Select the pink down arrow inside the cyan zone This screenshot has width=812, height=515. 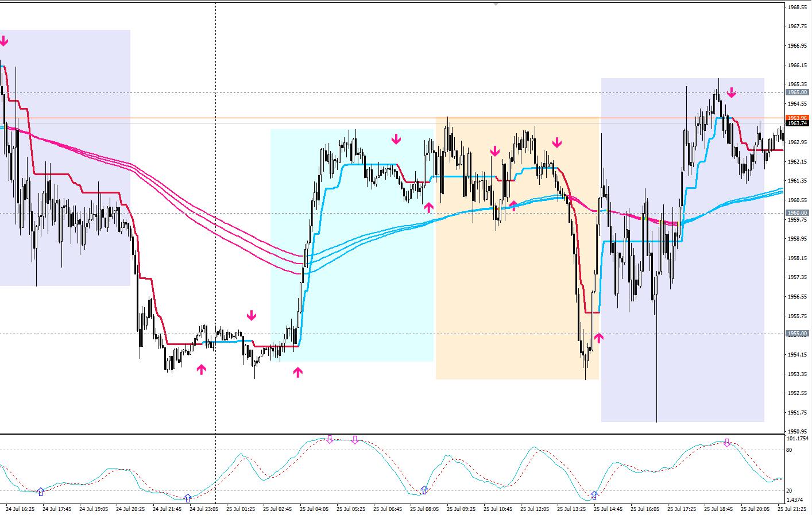[x=396, y=139]
